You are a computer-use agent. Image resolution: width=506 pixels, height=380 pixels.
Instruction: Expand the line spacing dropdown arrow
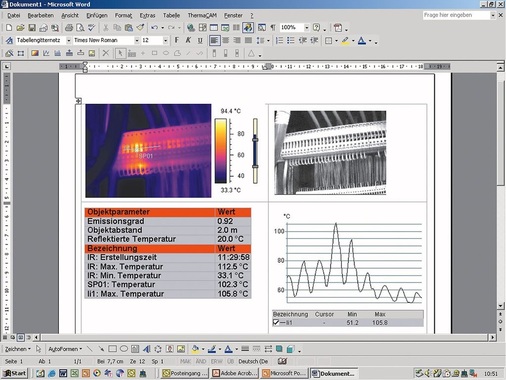point(268,41)
